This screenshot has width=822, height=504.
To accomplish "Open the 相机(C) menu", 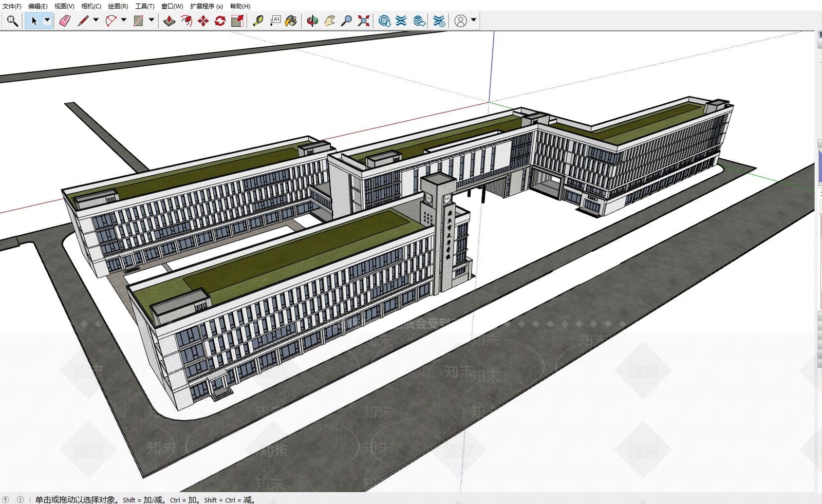I will (91, 6).
